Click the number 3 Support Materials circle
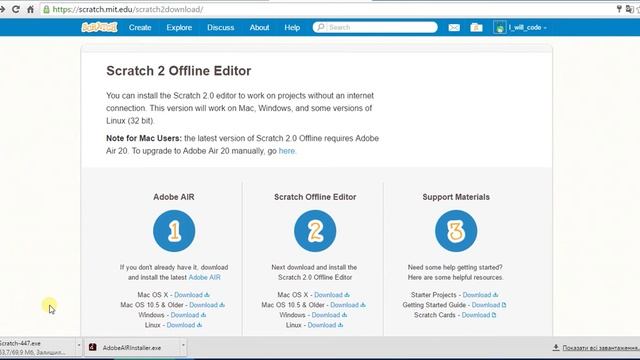 (456, 231)
